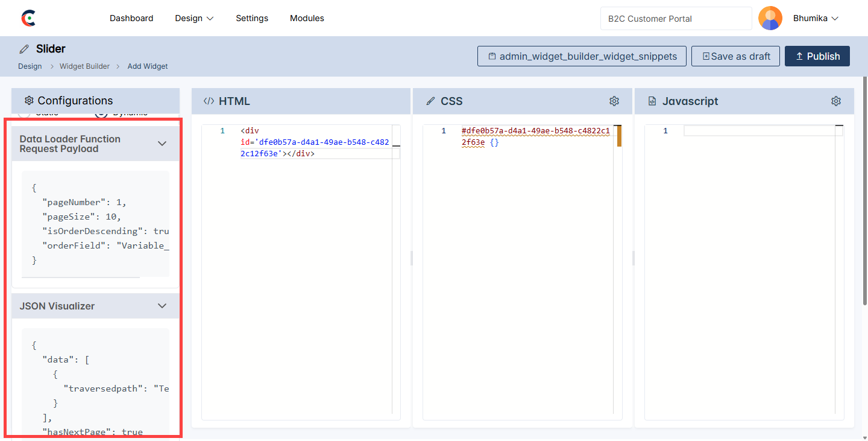This screenshot has width=868, height=441.
Task: Open Javascript panel settings gear
Action: coord(835,101)
